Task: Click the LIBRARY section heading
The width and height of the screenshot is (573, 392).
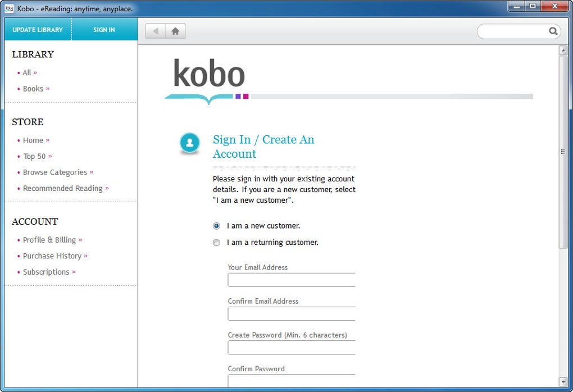Action: tap(33, 54)
